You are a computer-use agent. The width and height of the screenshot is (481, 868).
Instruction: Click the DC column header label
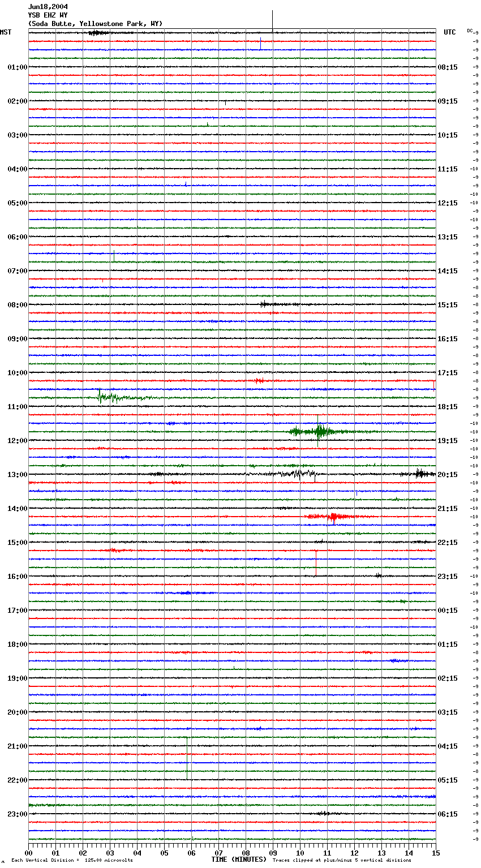click(x=470, y=31)
